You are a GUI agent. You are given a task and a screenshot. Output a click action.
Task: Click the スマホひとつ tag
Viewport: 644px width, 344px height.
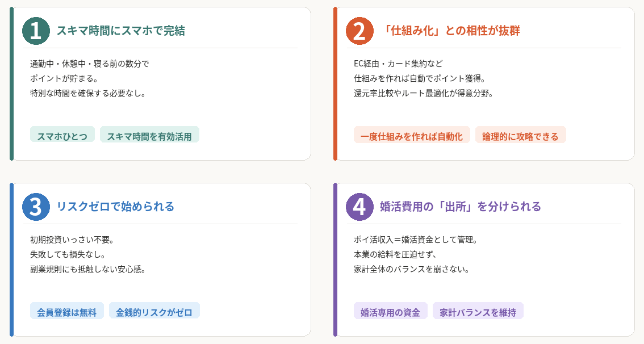(x=62, y=136)
